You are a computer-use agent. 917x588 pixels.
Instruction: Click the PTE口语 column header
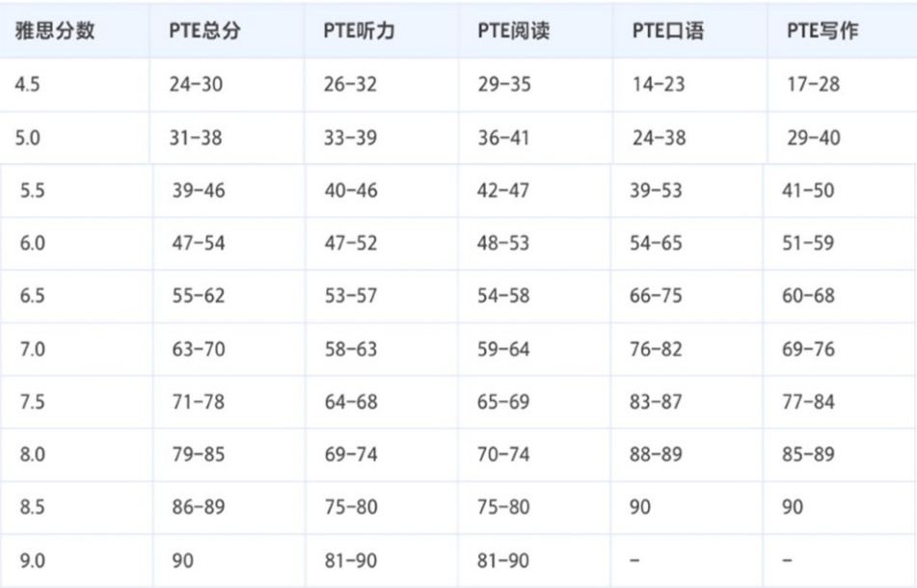667,30
